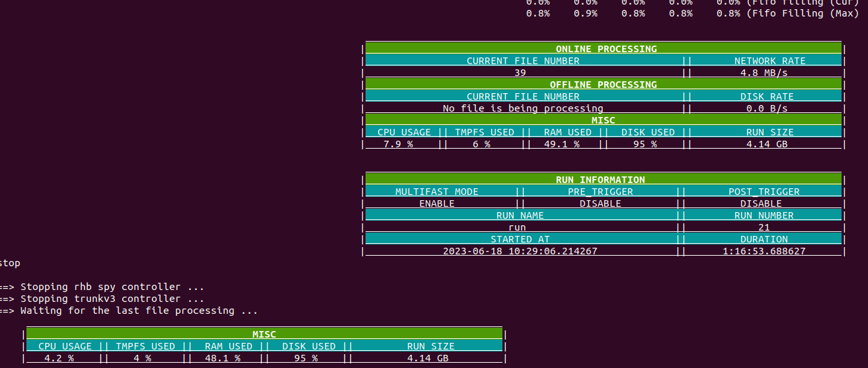Select the 'Stopping rhb spy controller' line

point(112,287)
